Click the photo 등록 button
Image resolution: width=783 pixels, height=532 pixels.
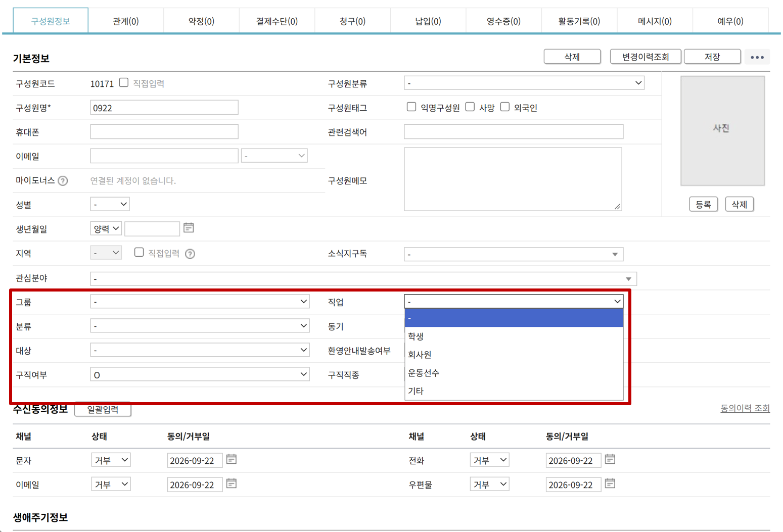pos(703,204)
